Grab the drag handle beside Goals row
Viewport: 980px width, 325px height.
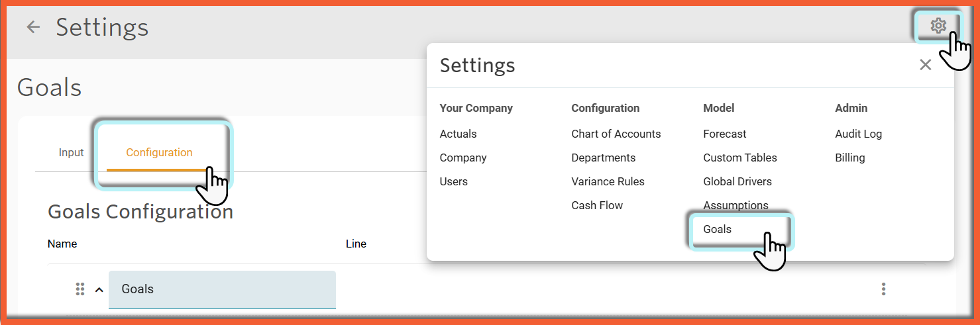(x=80, y=289)
